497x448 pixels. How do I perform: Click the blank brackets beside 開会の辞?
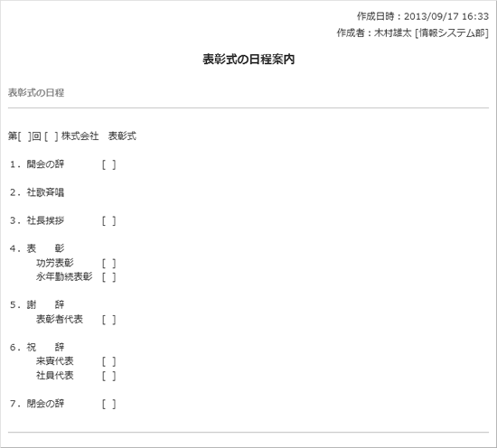[109, 164]
